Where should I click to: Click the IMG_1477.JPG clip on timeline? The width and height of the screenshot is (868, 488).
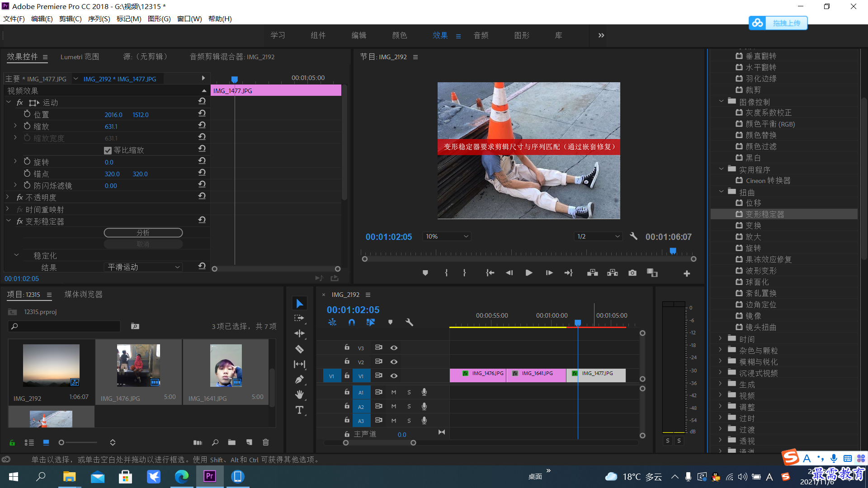tap(596, 375)
